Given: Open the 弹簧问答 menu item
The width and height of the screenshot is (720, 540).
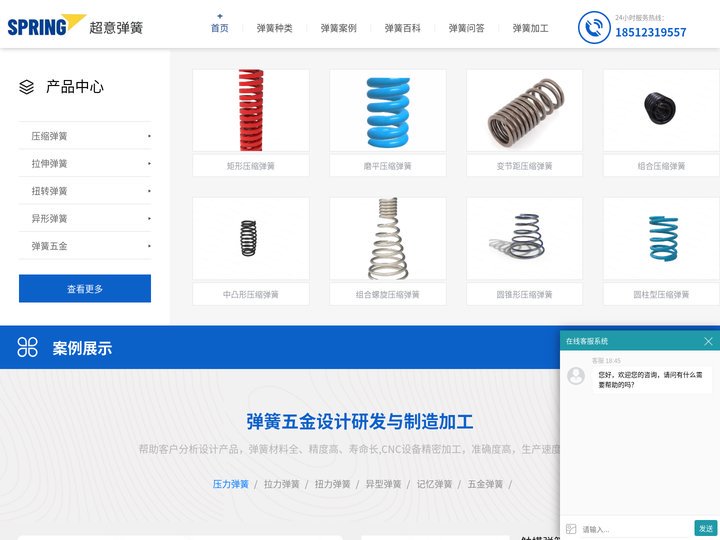Looking at the screenshot, I should click(x=467, y=28).
